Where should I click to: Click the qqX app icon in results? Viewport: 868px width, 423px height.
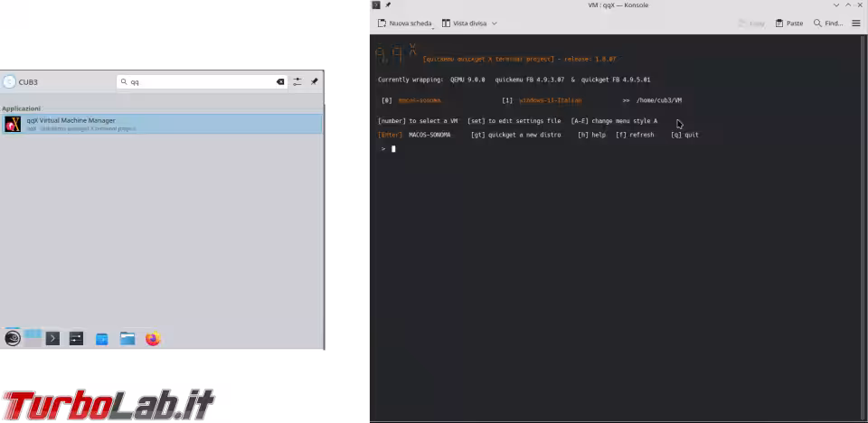pos(12,124)
